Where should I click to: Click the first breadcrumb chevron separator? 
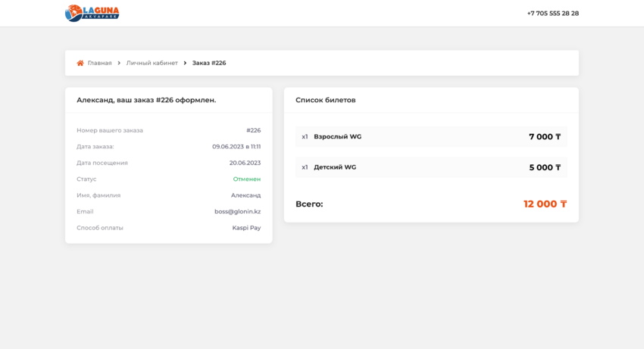119,63
